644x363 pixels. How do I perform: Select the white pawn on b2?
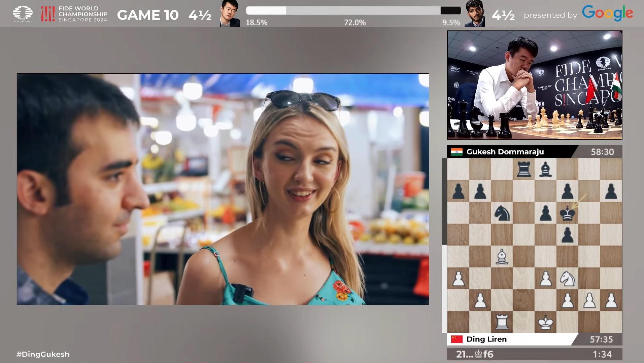[x=480, y=300]
